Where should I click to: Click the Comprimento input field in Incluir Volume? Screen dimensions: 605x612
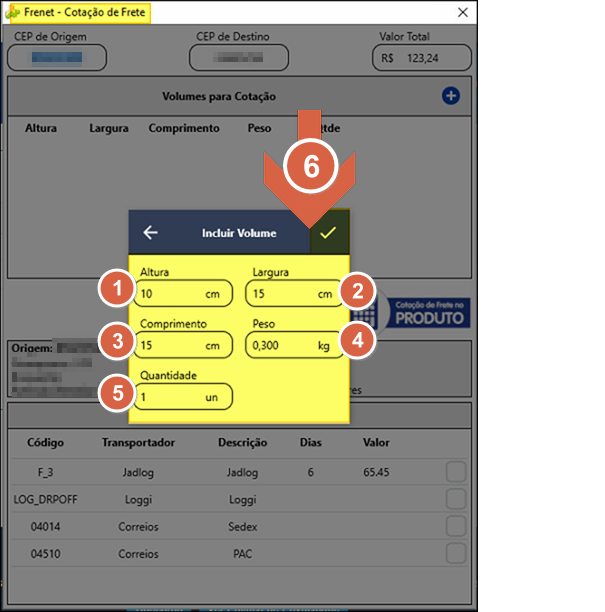click(x=183, y=345)
